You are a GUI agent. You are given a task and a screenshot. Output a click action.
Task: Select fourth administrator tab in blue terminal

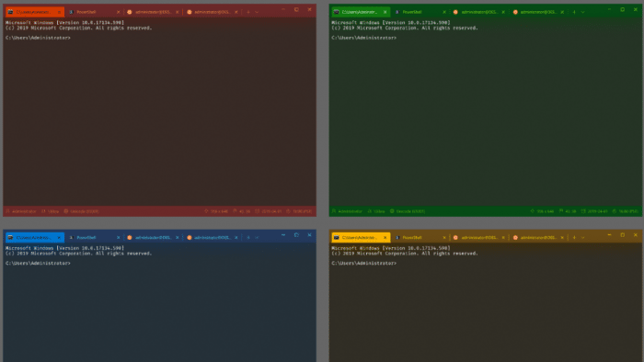[213, 237]
